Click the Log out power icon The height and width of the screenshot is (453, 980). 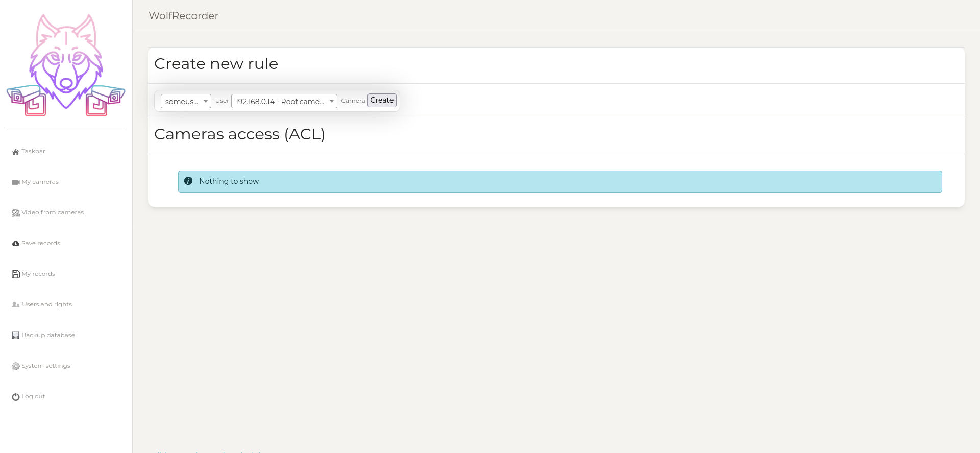(16, 397)
